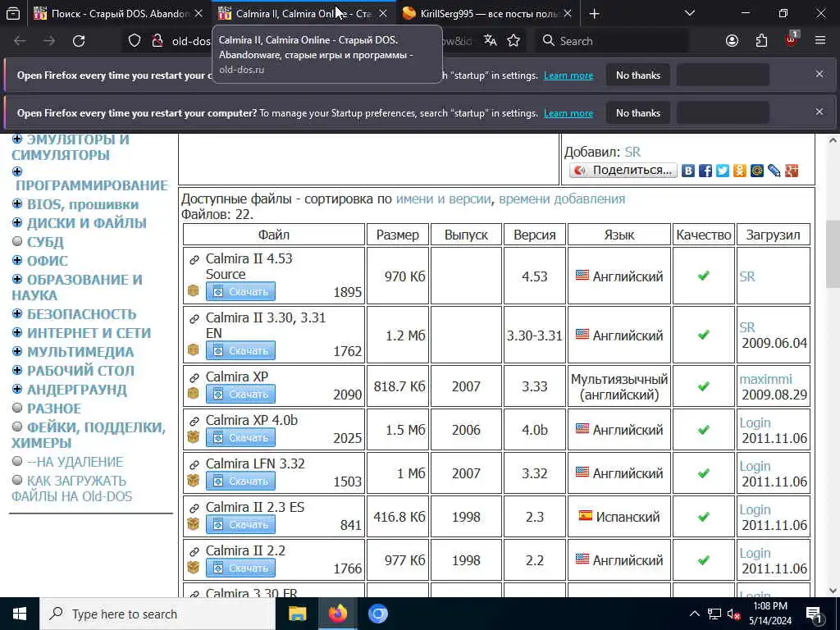Open a new browser tab
The width and height of the screenshot is (840, 630).
coord(594,13)
